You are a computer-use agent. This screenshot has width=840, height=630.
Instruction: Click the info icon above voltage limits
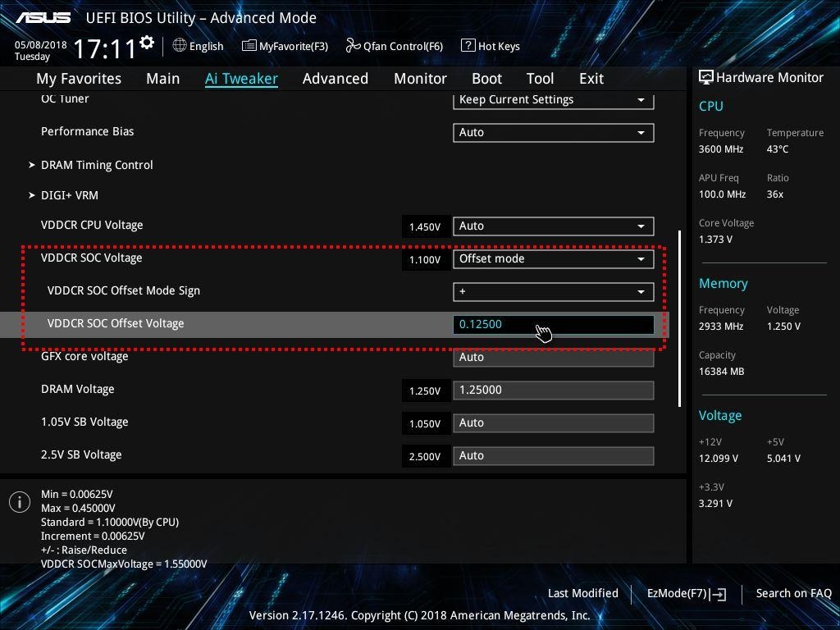click(19, 501)
